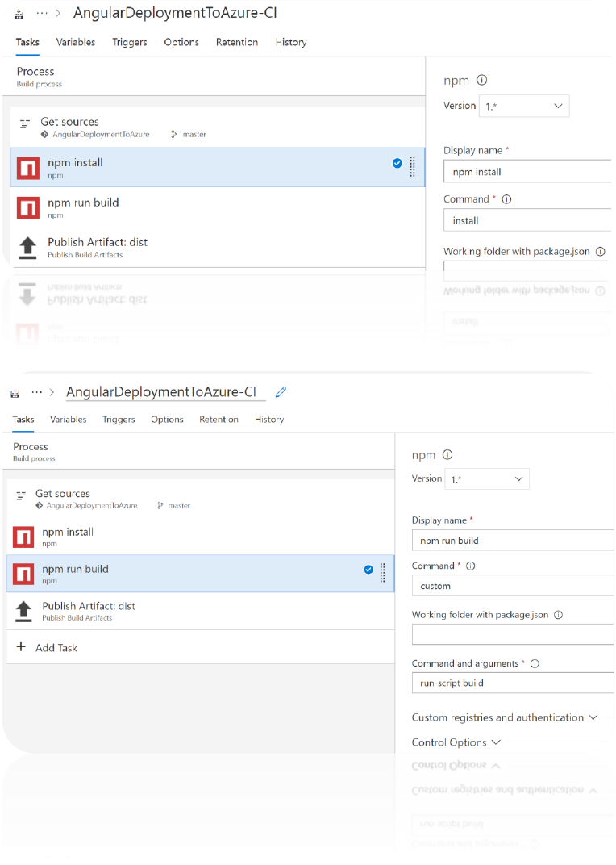Viewport: 616px width, 865px height.
Task: Open the info icon beside npm in top panel
Action: [x=481, y=80]
